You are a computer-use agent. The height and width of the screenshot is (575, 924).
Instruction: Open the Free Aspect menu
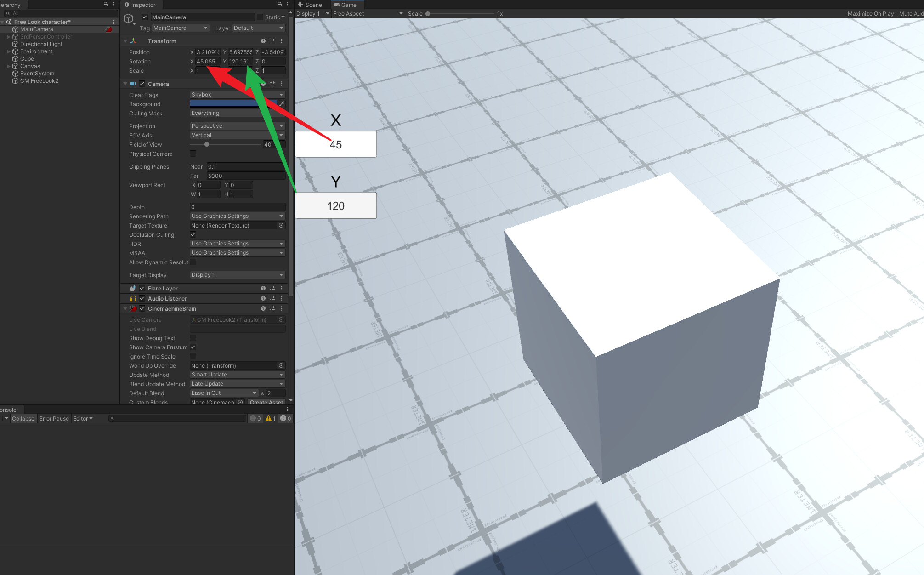tap(368, 13)
